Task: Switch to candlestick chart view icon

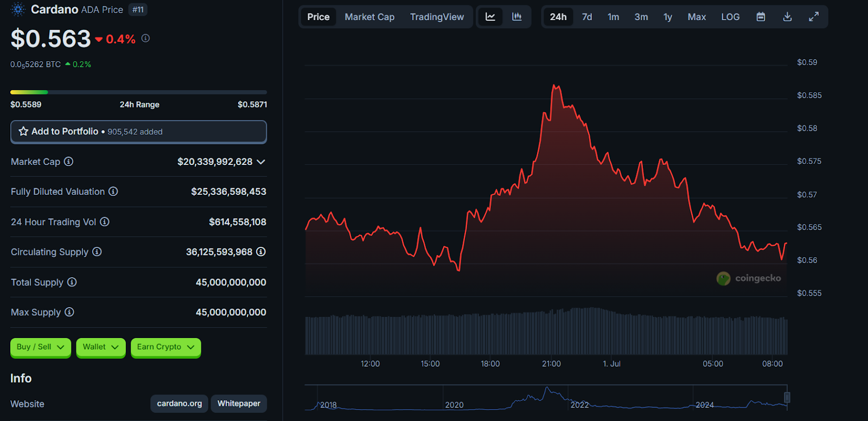Action: [517, 17]
